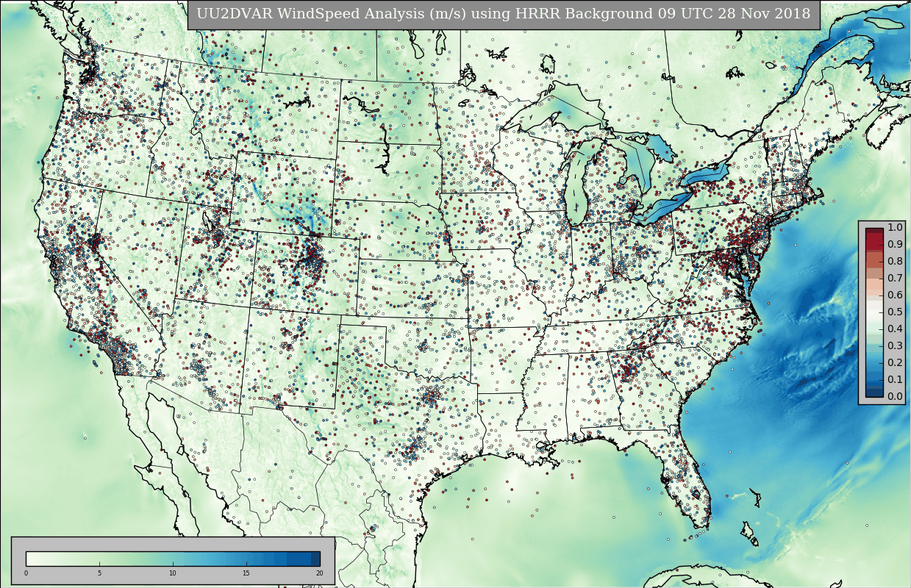
Task: Click the 0.2 label on vertical colorbar
Action: pos(895,362)
